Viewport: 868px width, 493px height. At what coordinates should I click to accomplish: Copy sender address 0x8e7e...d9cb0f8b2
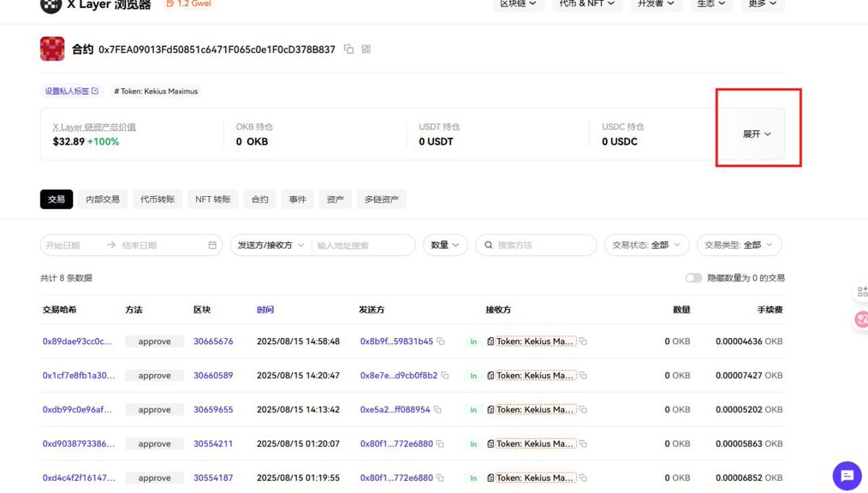445,376
